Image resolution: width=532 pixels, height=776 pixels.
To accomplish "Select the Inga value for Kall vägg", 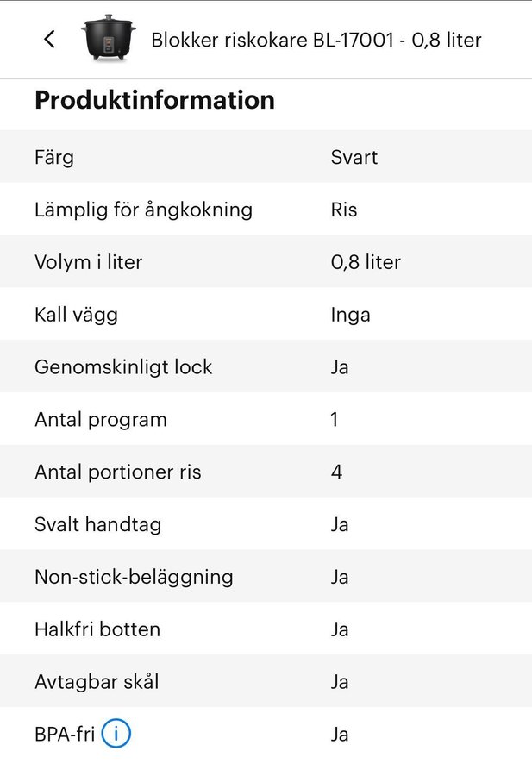I will click(350, 315).
